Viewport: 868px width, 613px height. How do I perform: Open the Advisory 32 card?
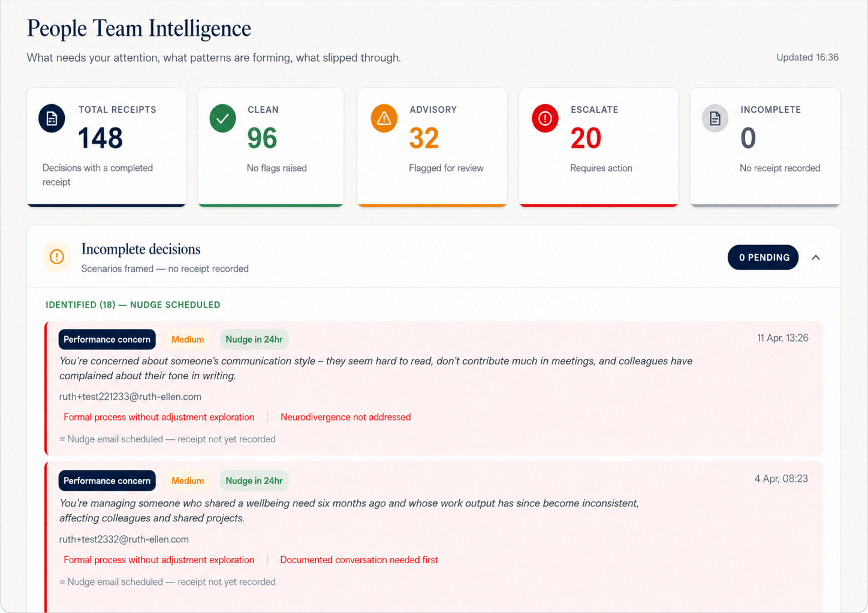click(432, 147)
